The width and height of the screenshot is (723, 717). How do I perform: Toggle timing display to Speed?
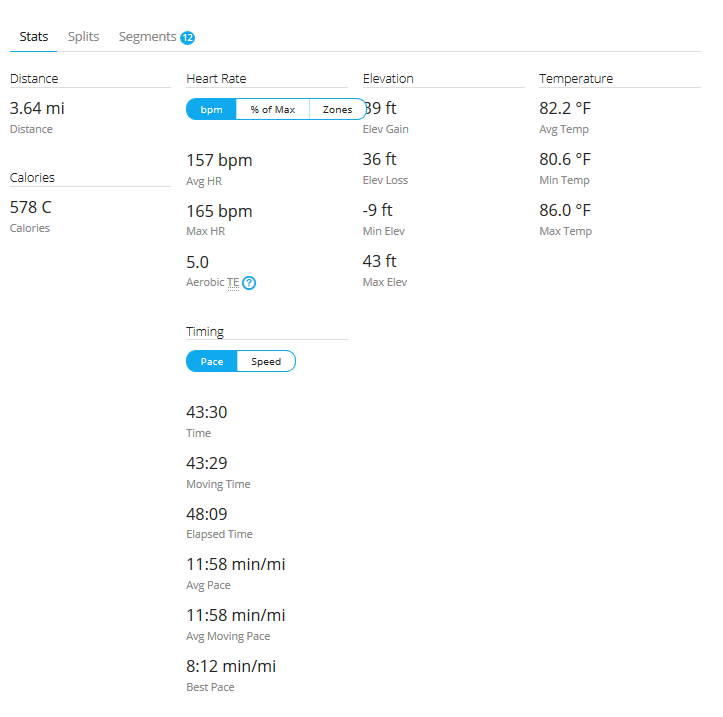(x=266, y=361)
